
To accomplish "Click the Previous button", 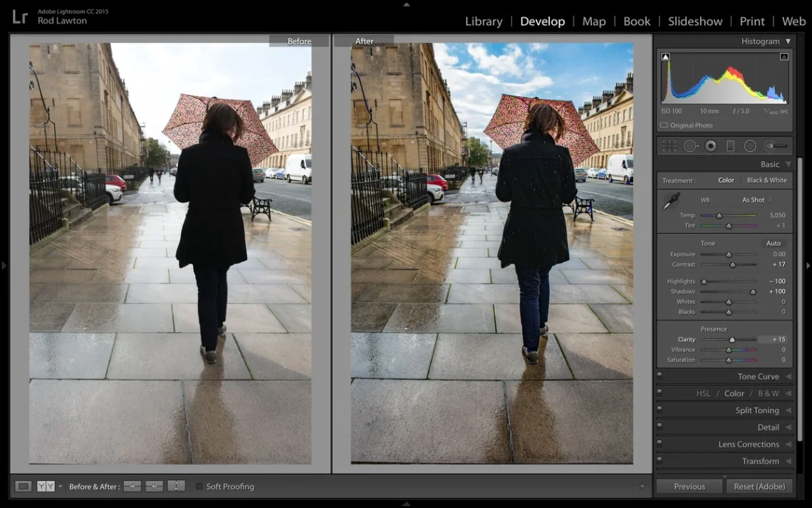I will pyautogui.click(x=689, y=486).
